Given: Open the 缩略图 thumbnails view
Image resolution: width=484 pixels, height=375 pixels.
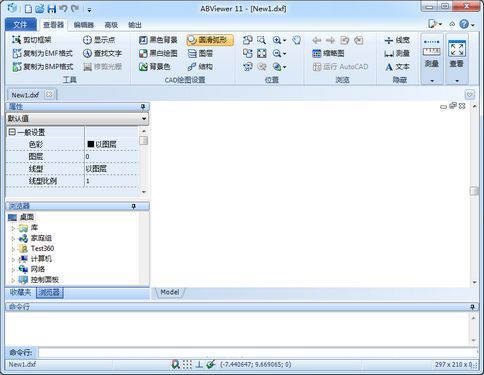Looking at the screenshot, I should 328,53.
